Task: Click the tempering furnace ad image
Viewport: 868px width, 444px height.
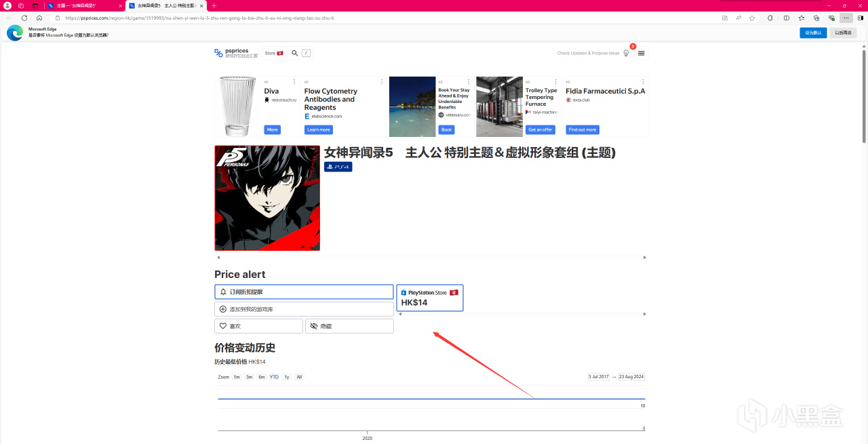Action: tap(499, 106)
